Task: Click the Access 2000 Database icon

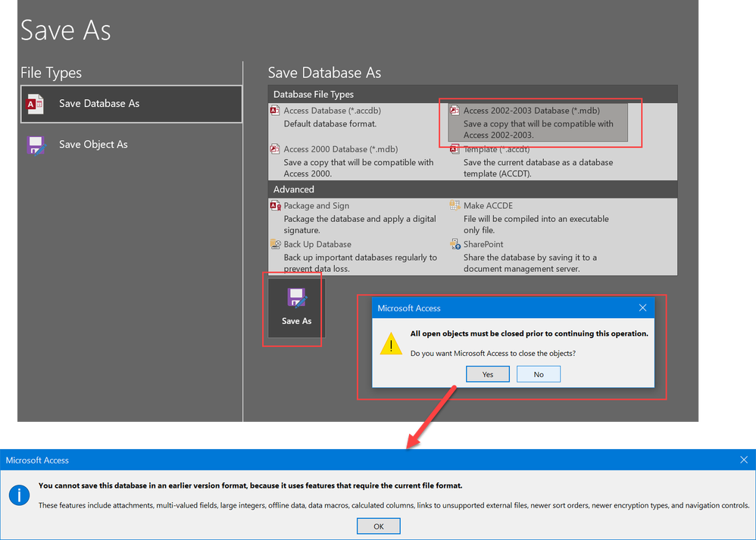Action: pos(275,149)
